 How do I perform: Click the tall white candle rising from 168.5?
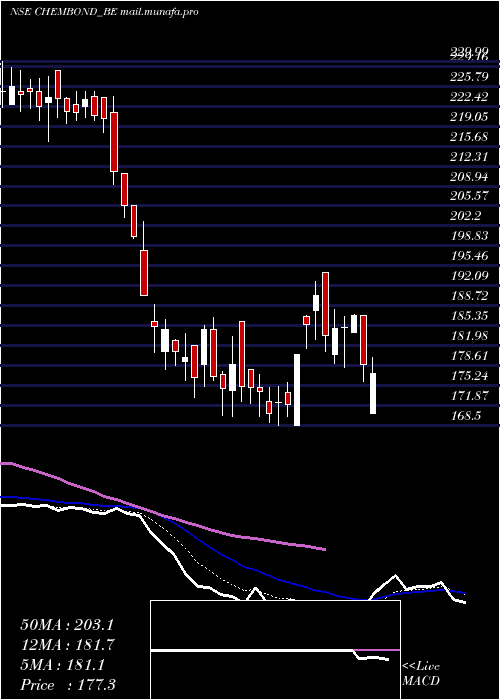tap(296, 390)
